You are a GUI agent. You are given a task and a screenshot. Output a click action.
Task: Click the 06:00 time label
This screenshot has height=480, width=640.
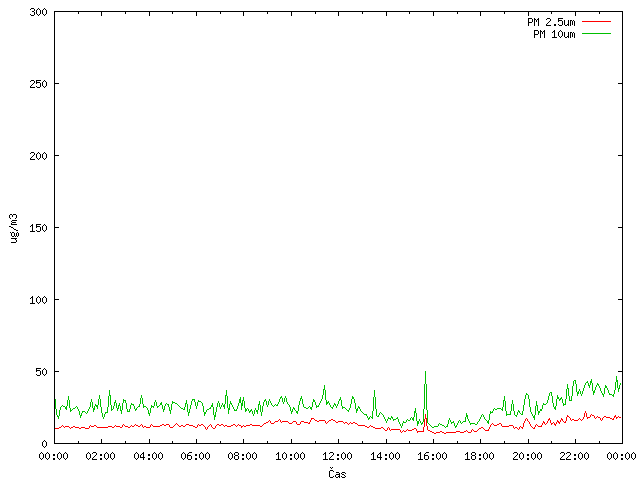click(196, 456)
